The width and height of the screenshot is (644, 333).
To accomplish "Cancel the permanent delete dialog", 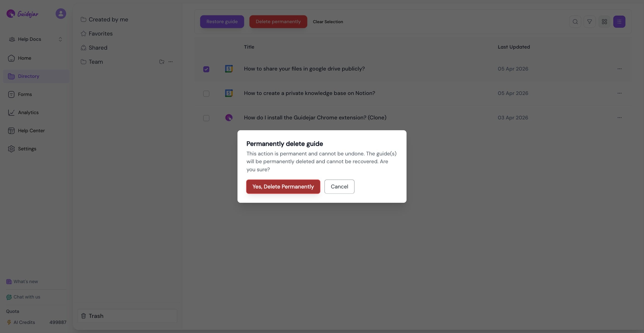I will pyautogui.click(x=339, y=186).
